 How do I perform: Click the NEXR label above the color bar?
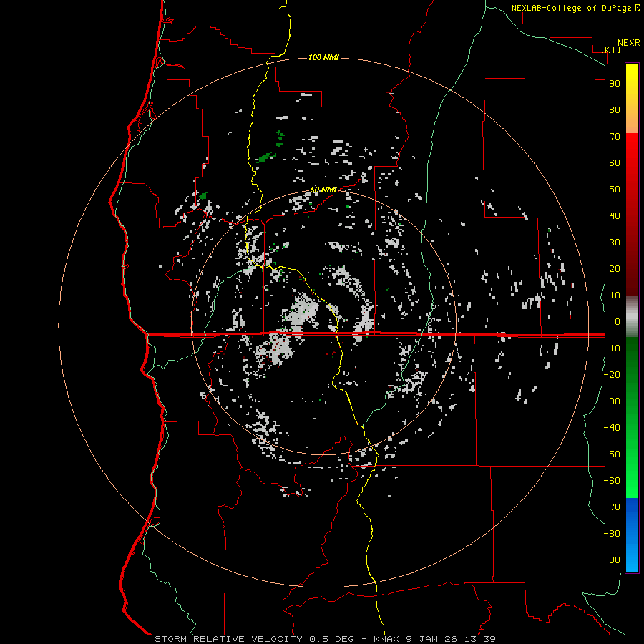pos(629,43)
